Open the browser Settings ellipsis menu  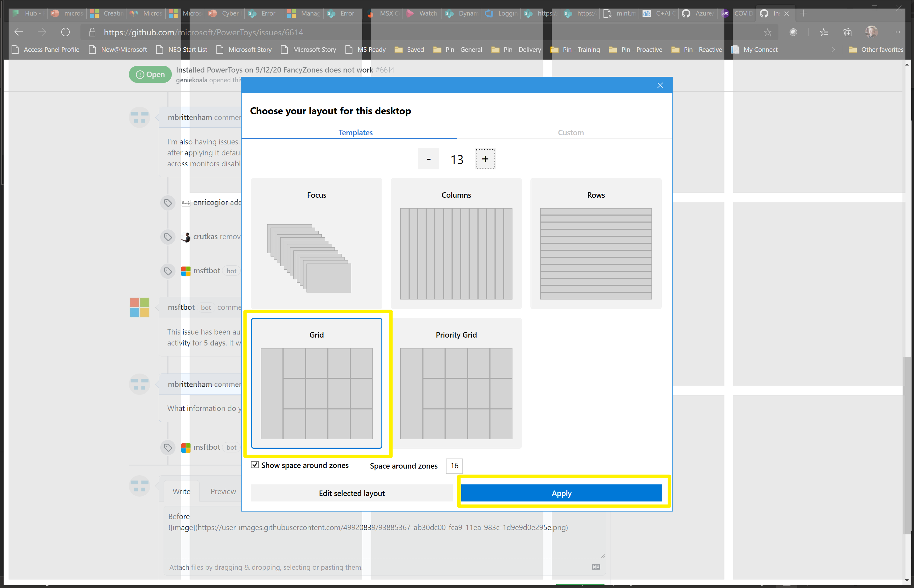pos(896,33)
